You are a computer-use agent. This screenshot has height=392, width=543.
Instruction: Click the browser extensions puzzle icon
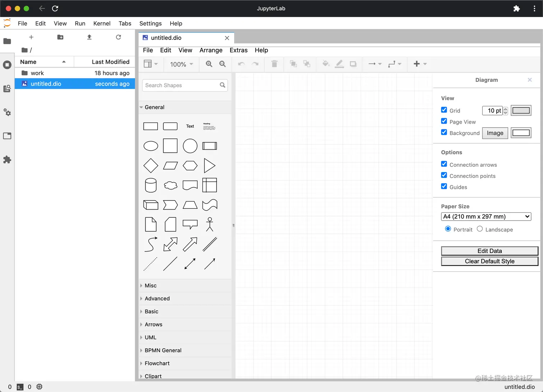[x=516, y=9]
